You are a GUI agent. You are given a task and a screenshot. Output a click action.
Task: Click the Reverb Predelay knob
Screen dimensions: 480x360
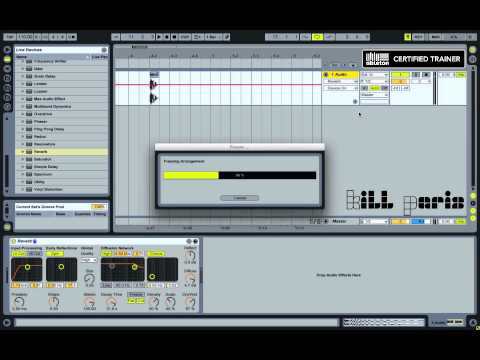click(19, 302)
